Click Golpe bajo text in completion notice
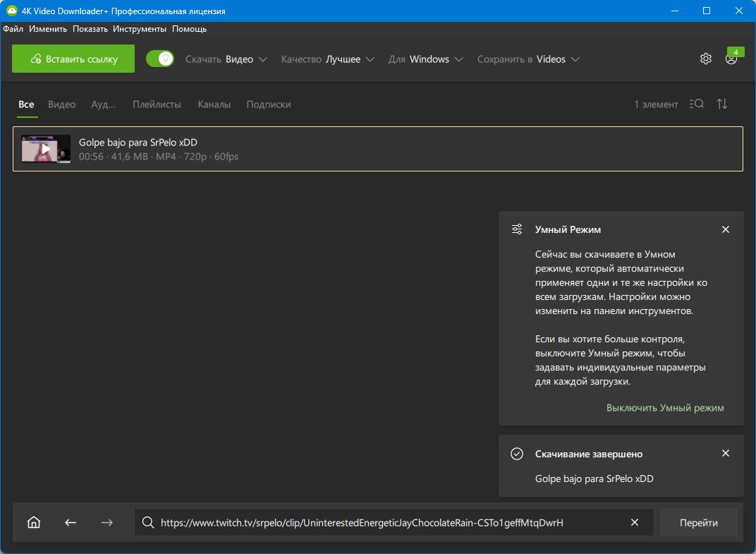 point(594,478)
